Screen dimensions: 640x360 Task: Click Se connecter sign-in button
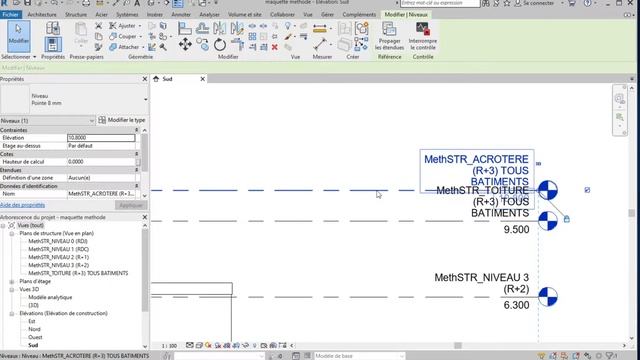(534, 3)
